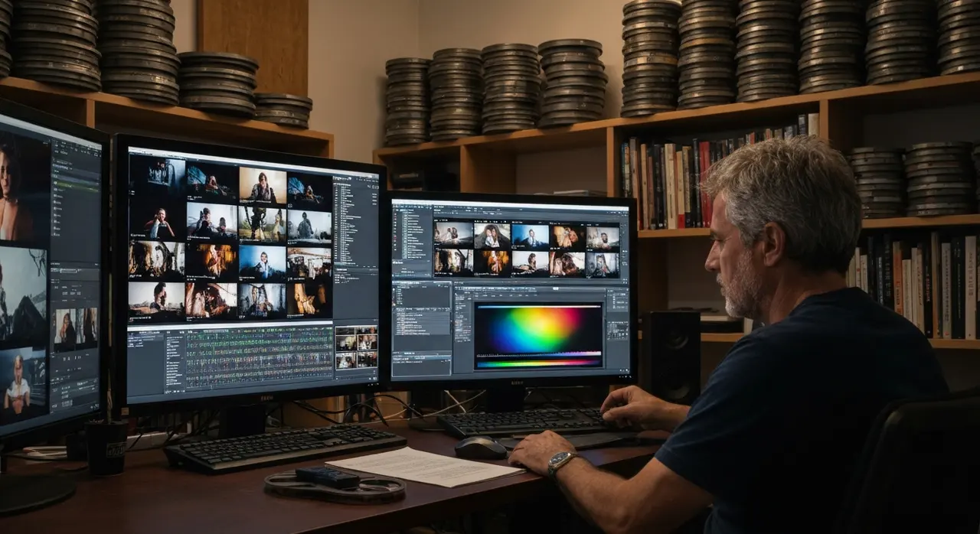Click the multitrack timeline clips area on center monitor

point(259,357)
